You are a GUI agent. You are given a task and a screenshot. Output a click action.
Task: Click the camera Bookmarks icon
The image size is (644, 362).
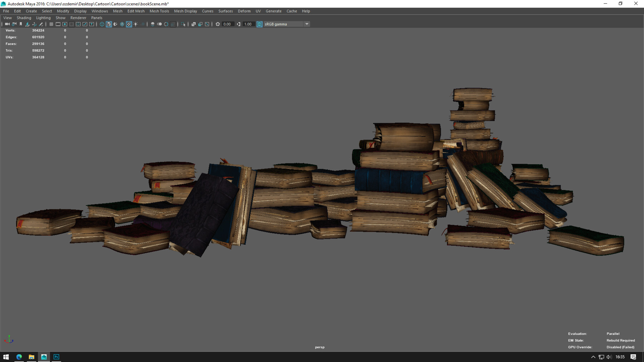tap(21, 24)
